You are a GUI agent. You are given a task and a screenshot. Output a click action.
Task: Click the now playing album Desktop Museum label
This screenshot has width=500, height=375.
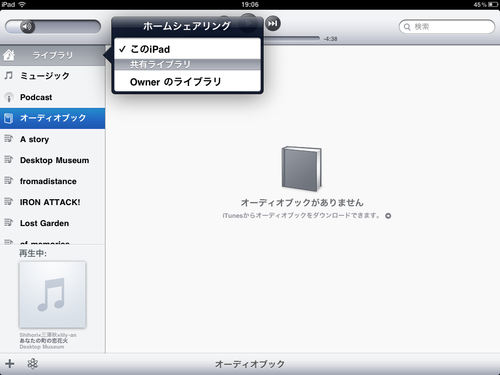(42, 347)
